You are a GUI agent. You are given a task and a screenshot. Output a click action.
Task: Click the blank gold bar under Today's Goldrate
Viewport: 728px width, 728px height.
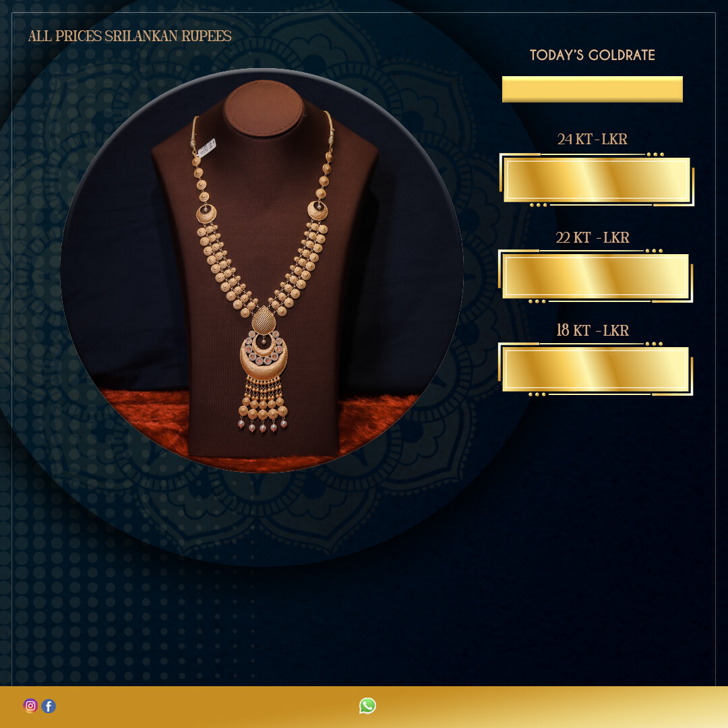point(593,89)
